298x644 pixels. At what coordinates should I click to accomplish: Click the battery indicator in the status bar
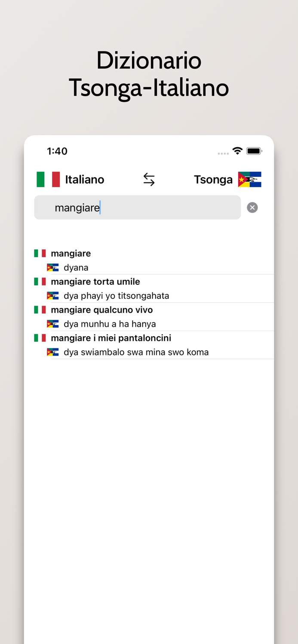click(255, 151)
